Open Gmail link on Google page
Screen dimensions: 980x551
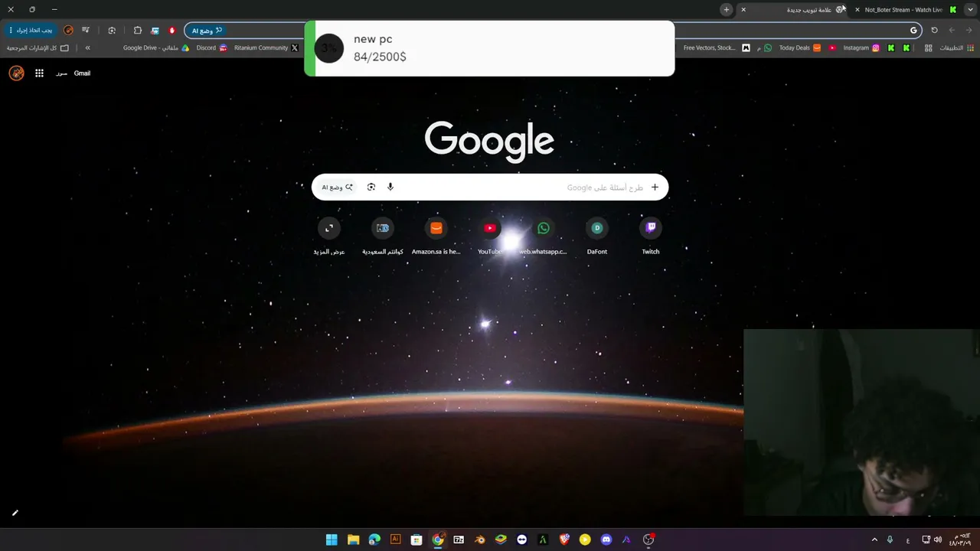pyautogui.click(x=82, y=73)
